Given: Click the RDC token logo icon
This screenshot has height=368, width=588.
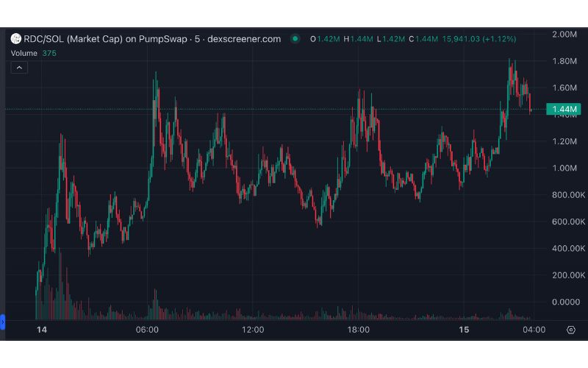Looking at the screenshot, I should (x=15, y=38).
